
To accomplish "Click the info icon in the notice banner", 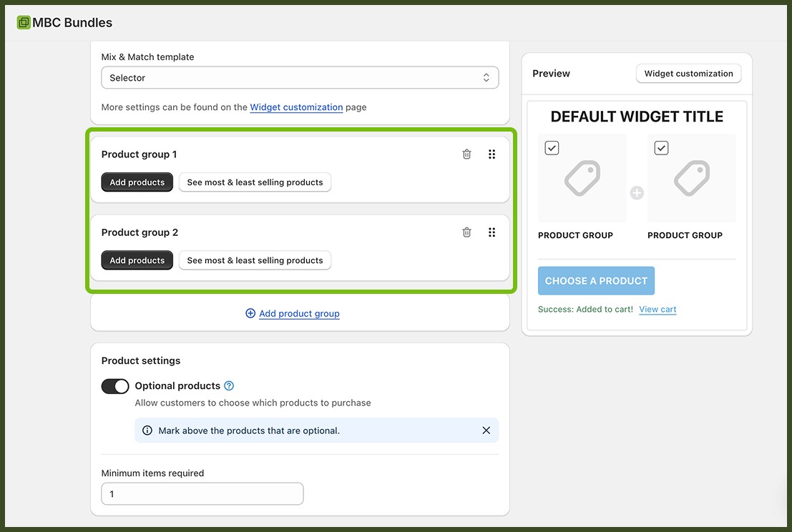I will tap(147, 430).
